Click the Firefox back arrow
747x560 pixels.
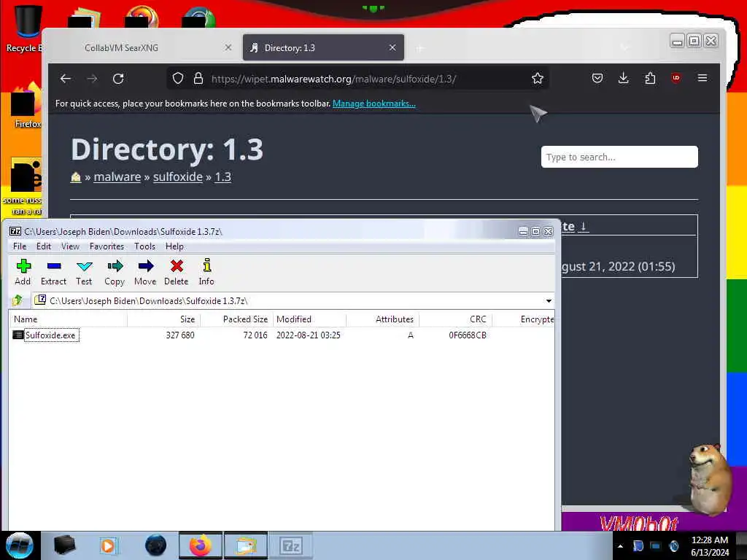click(x=66, y=79)
